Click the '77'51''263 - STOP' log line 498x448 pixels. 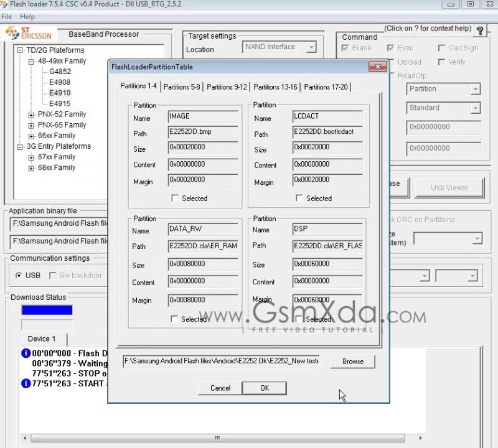(69, 373)
